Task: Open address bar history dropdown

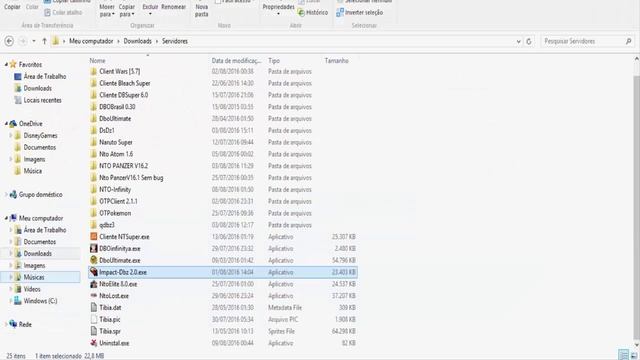Action: [x=518, y=41]
